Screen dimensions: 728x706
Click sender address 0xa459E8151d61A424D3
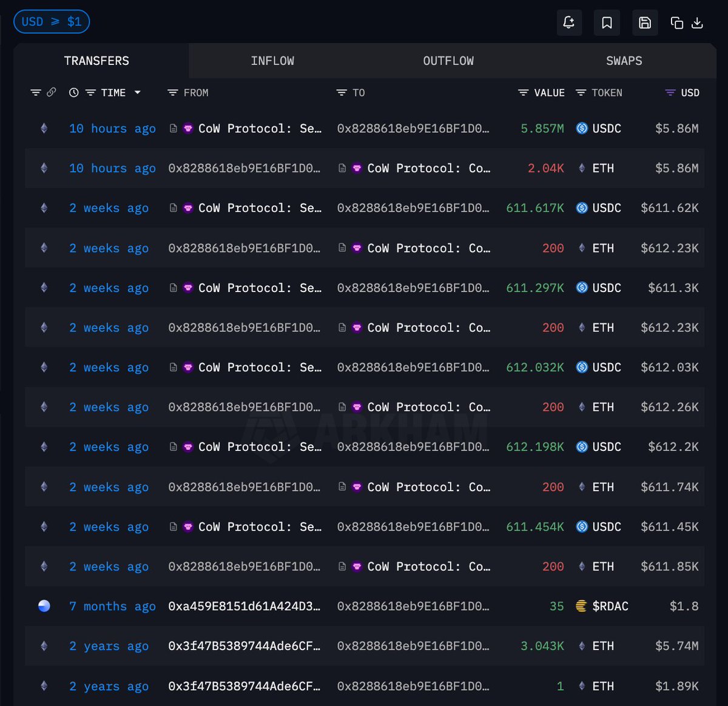click(x=244, y=606)
